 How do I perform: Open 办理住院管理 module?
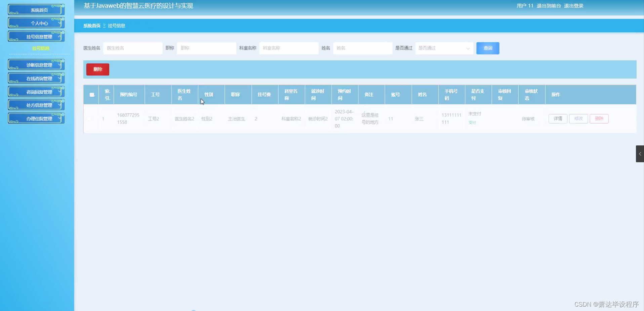pos(36,118)
